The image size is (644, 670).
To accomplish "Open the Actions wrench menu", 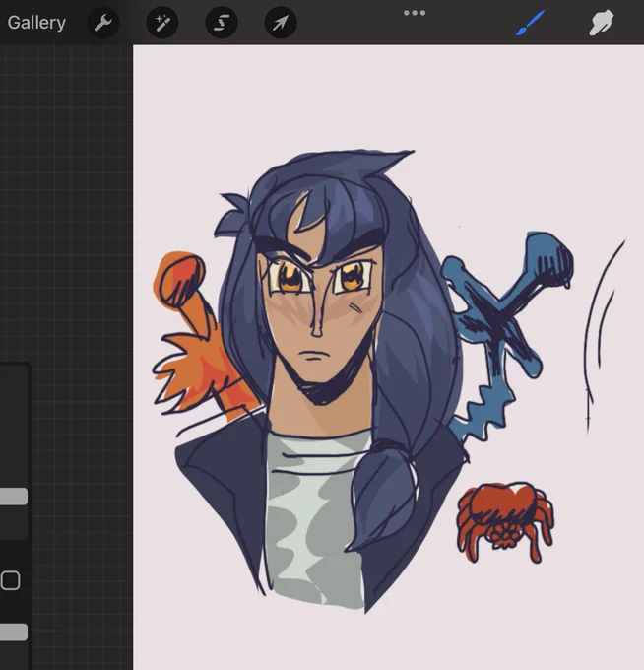I will click(103, 23).
